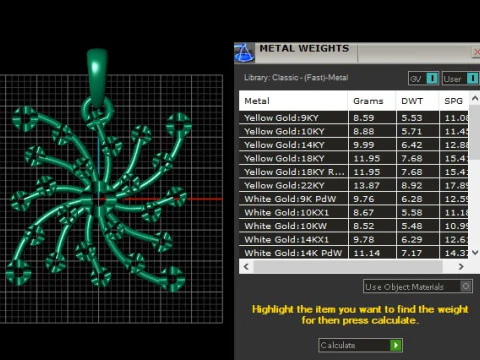The width and height of the screenshot is (480, 360).
Task: Click the 7.17 DWT cell
Action: [417, 253]
